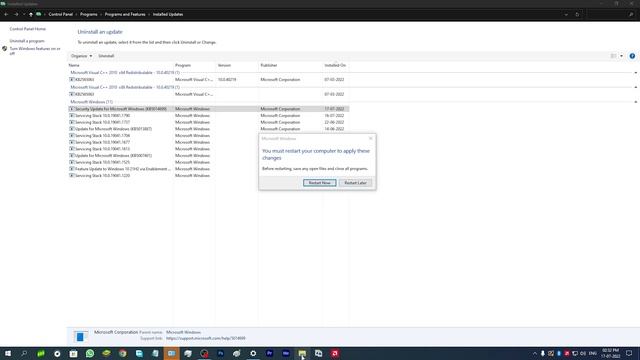Image resolution: width=640 pixels, height=360 pixels.
Task: Click the forward navigation arrow
Action: click(16, 14)
